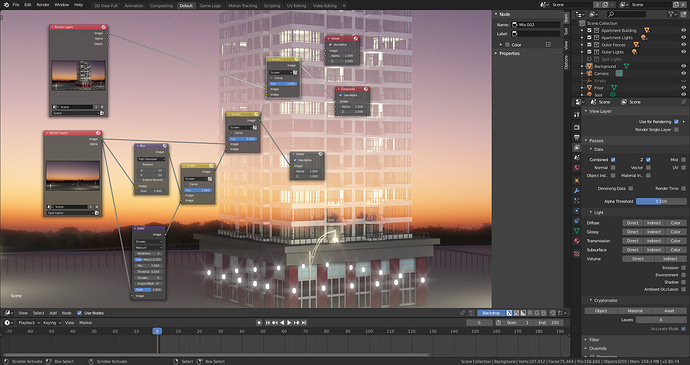690x365 pixels.
Task: Open the outliner display mode dropdown
Action: point(594,15)
